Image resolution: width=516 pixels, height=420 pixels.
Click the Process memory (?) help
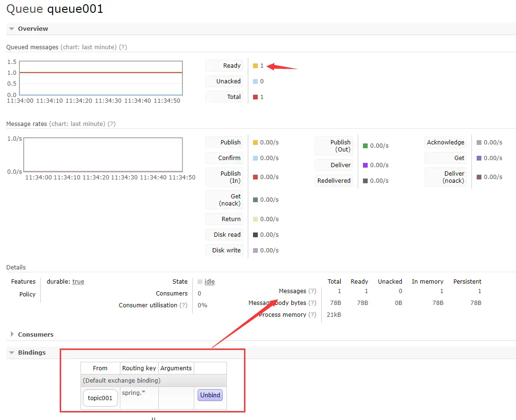[312, 315]
